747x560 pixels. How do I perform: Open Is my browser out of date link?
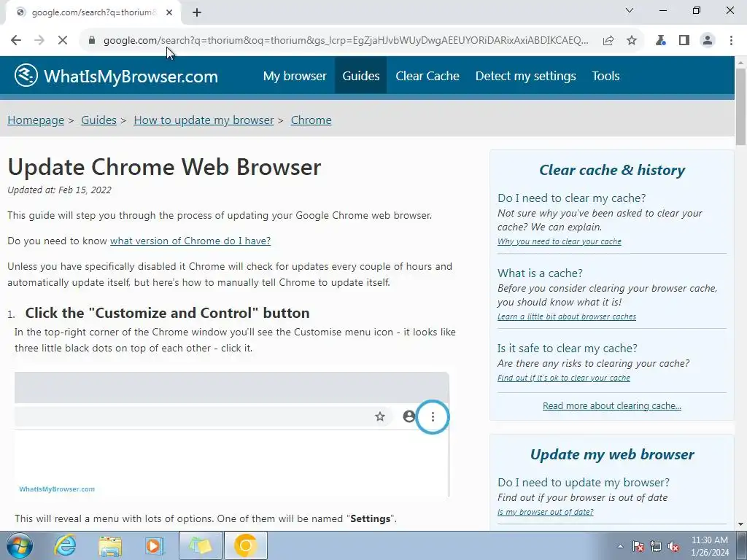(x=546, y=512)
